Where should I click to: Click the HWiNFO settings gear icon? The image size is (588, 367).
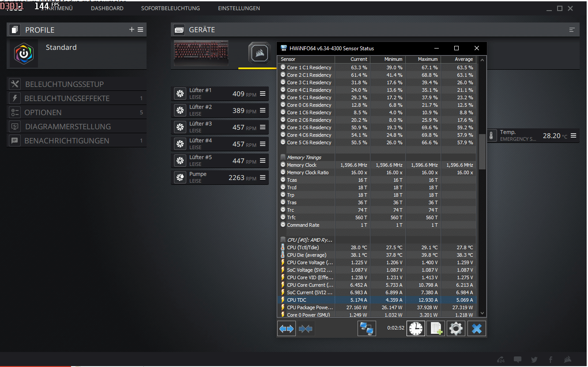point(456,329)
